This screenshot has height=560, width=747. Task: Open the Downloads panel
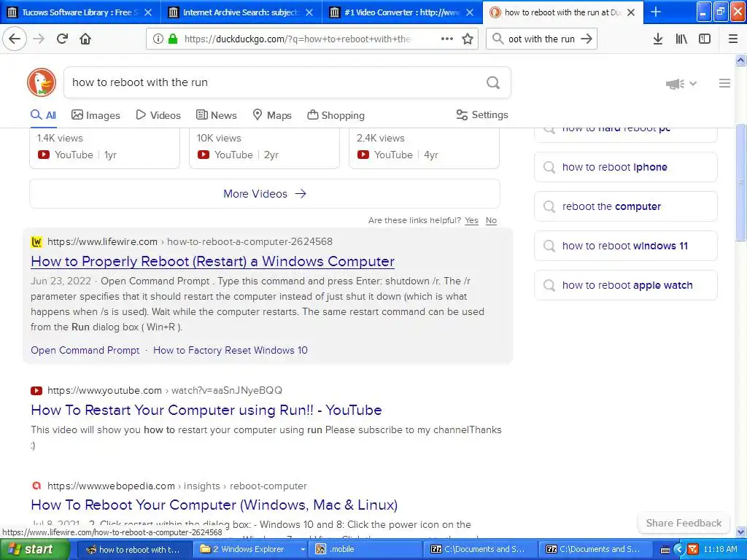click(x=657, y=39)
